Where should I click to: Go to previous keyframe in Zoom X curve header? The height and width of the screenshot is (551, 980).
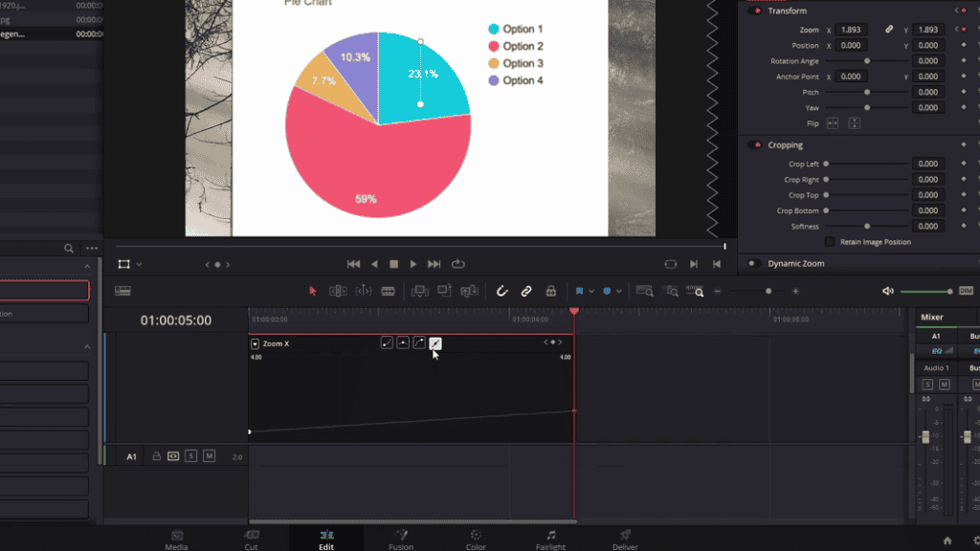point(546,342)
